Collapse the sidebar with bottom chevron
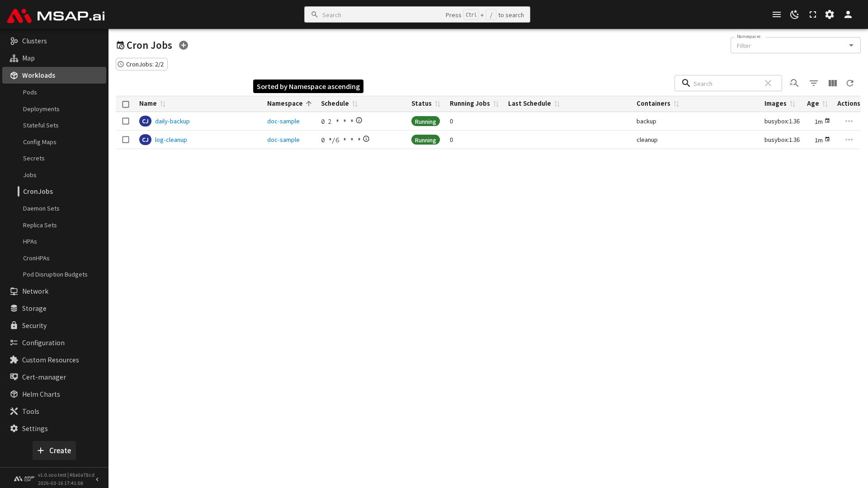Screen dimensions: 868x488 pos(97,479)
